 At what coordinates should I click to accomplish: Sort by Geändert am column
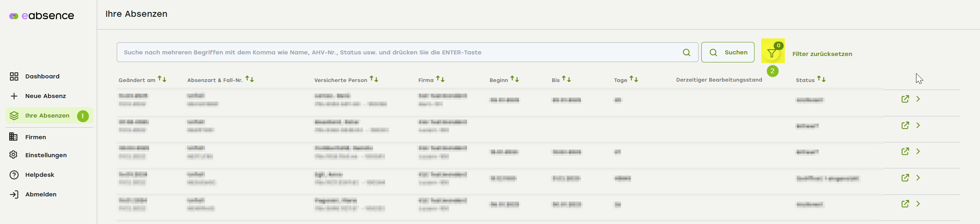tap(162, 79)
